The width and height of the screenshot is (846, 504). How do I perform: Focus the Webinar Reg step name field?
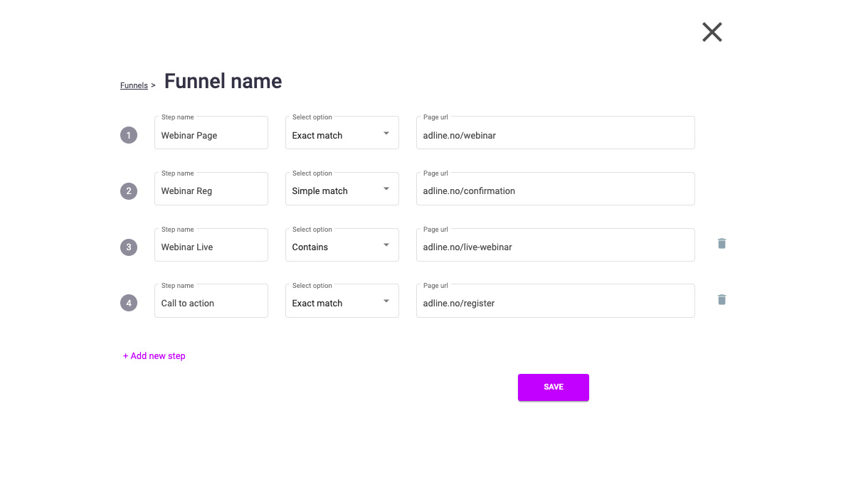[211, 191]
